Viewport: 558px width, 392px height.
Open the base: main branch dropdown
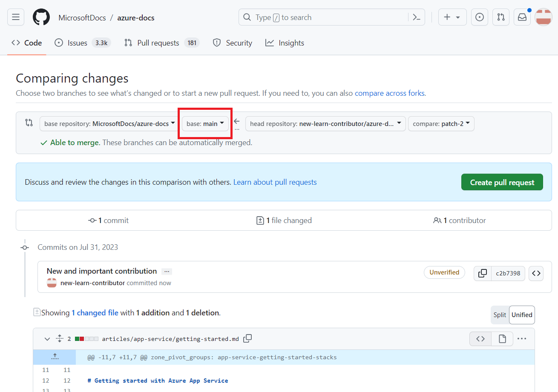(205, 123)
